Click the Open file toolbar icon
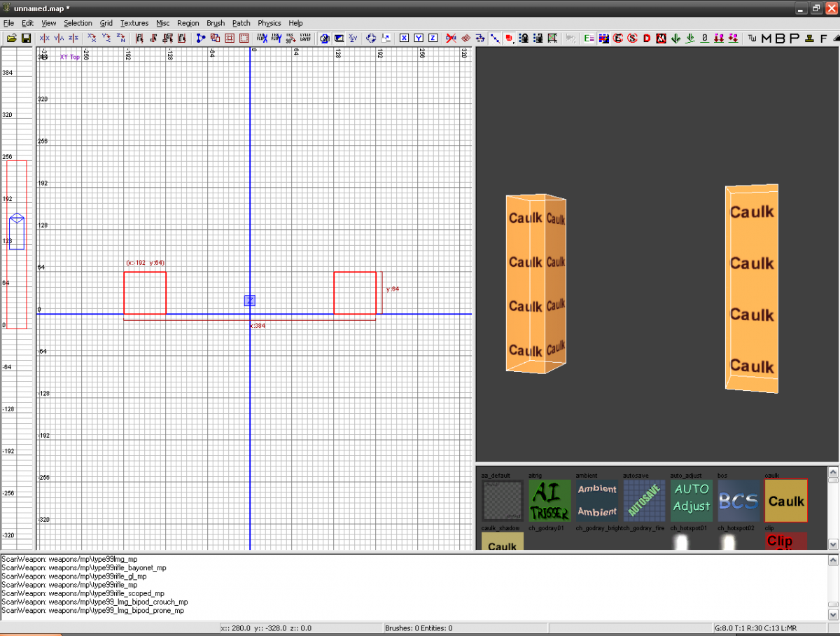840x636 pixels. point(12,38)
